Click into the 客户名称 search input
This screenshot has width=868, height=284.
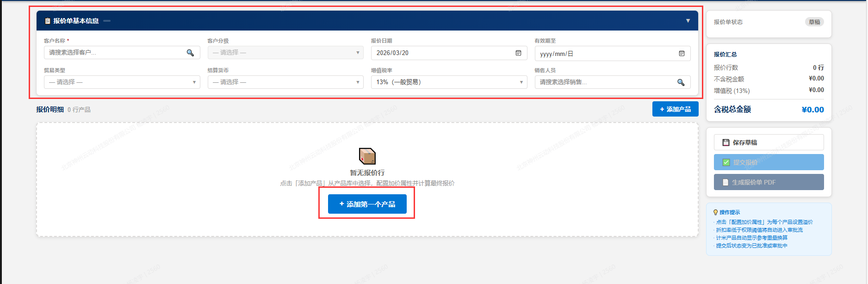pyautogui.click(x=116, y=53)
